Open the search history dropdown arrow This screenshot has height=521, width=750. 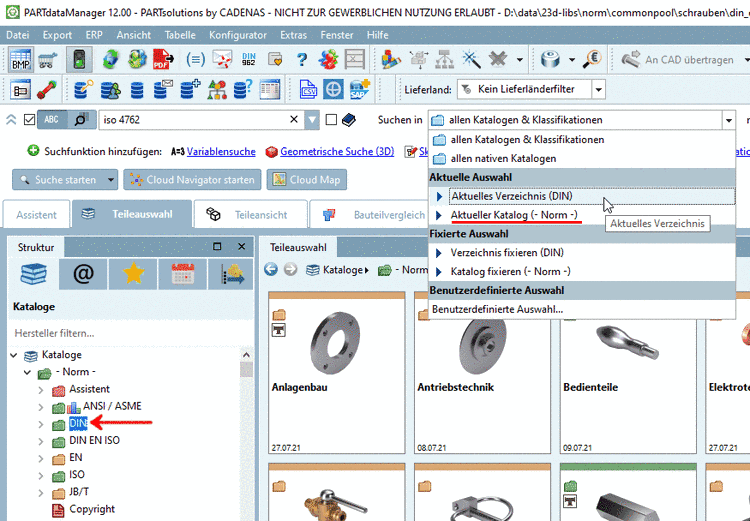(312, 120)
